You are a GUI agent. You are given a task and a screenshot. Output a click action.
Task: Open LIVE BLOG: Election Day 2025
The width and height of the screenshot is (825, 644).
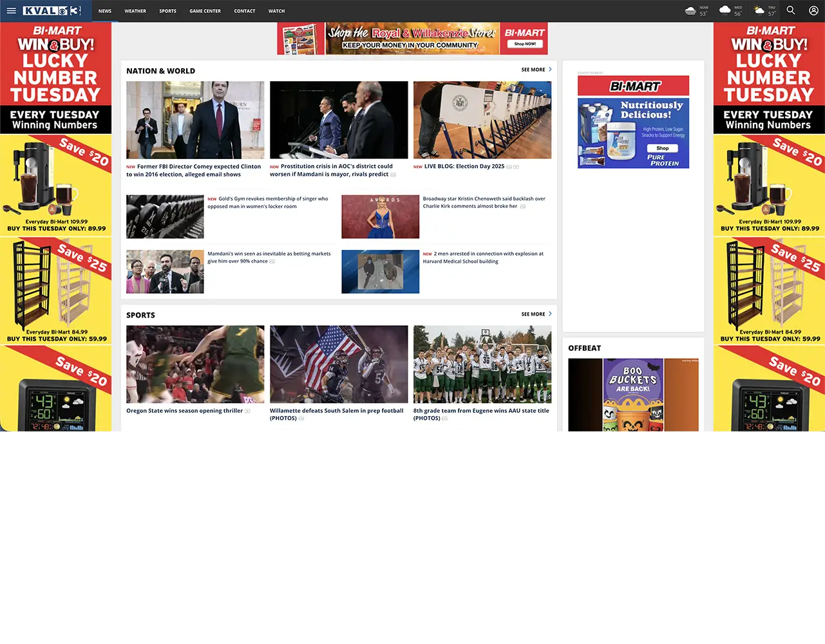coord(464,166)
